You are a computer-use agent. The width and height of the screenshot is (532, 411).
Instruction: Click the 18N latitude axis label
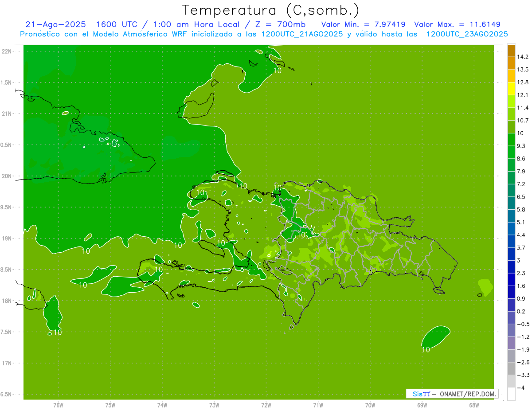click(x=7, y=301)
